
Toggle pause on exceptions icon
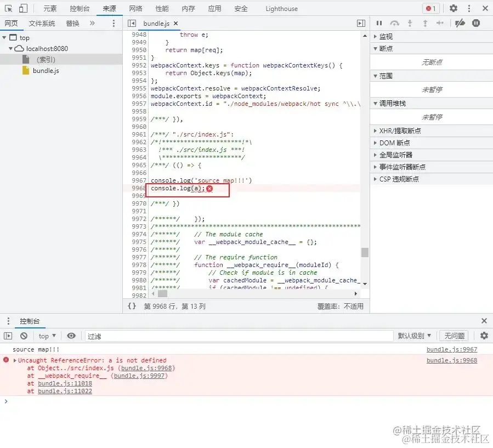[x=475, y=23]
